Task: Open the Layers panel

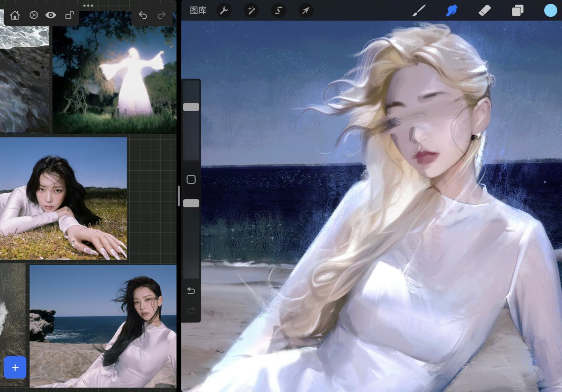Action: click(x=518, y=10)
